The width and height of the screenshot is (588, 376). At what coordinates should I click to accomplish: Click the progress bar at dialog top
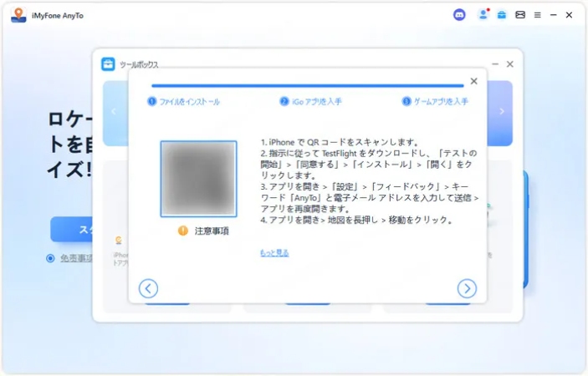[308, 86]
